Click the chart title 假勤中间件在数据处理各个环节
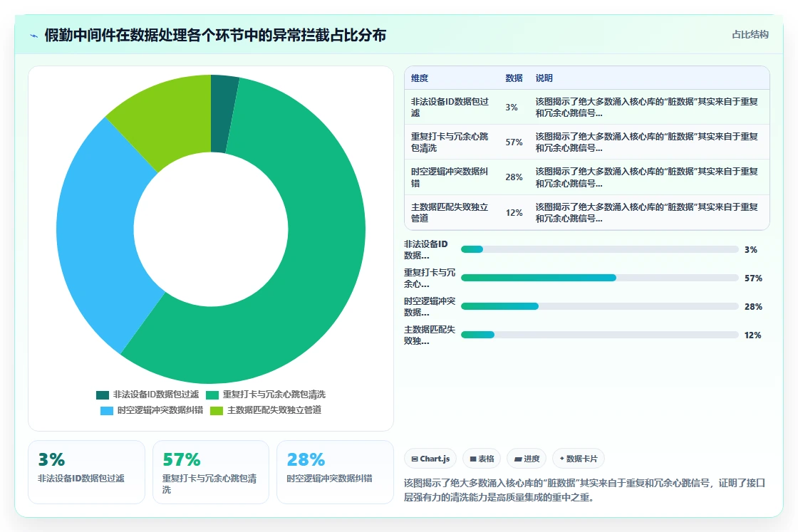This screenshot has width=798, height=532. (x=215, y=35)
